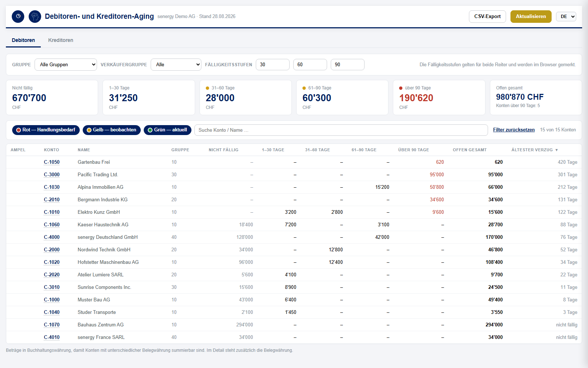Viewport: 588px width, 368px height.
Task: Open account C-1040 link
Action: pos(52,312)
